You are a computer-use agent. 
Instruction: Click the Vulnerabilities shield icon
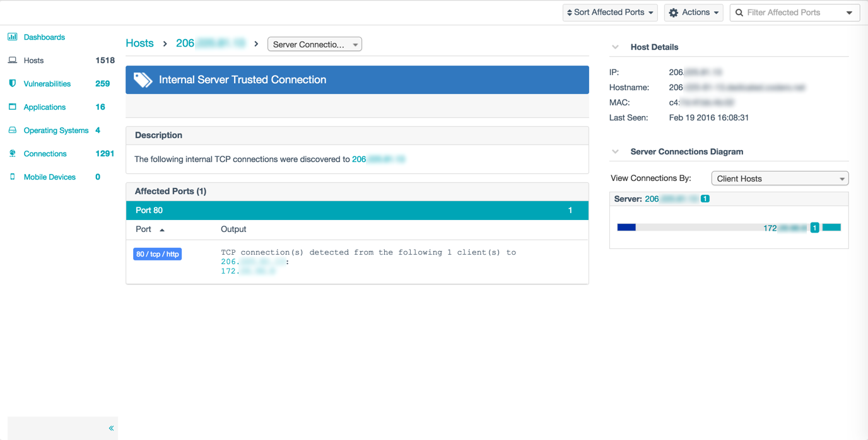[x=13, y=84]
